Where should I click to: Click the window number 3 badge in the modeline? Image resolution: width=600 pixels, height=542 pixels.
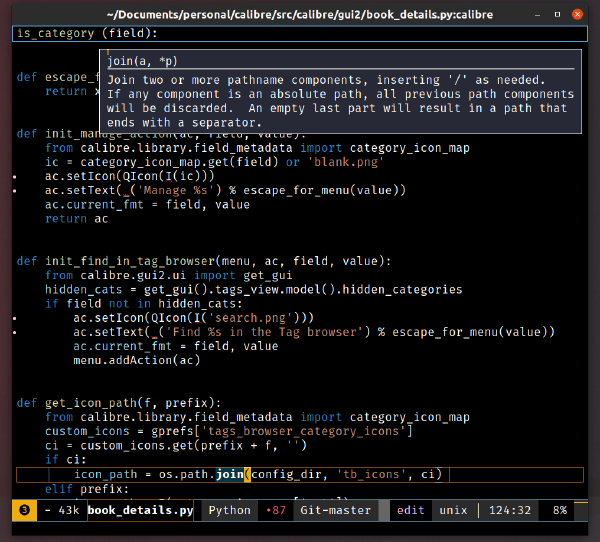tap(24, 510)
